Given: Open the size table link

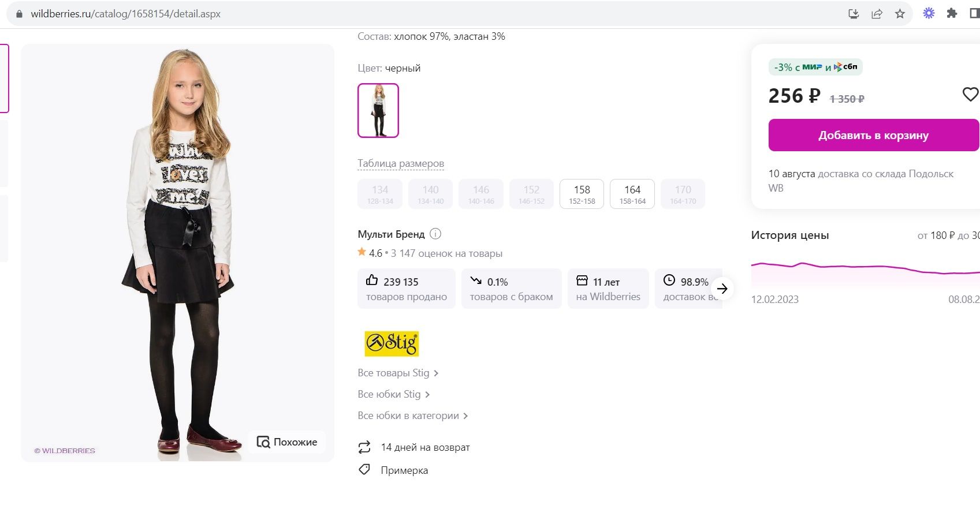Looking at the screenshot, I should (x=401, y=163).
